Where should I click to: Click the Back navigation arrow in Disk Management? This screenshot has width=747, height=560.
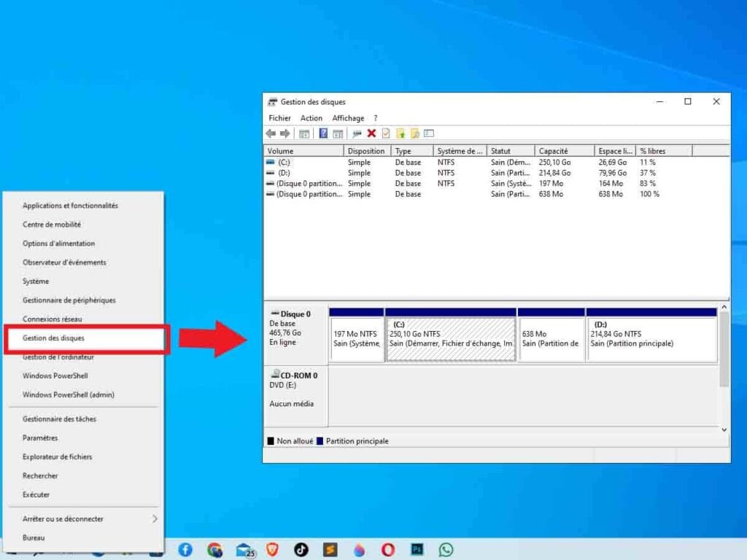tap(270, 133)
